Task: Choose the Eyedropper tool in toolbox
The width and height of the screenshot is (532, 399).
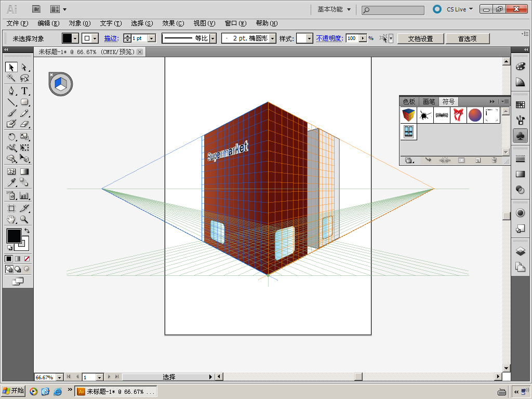Action: point(11,182)
